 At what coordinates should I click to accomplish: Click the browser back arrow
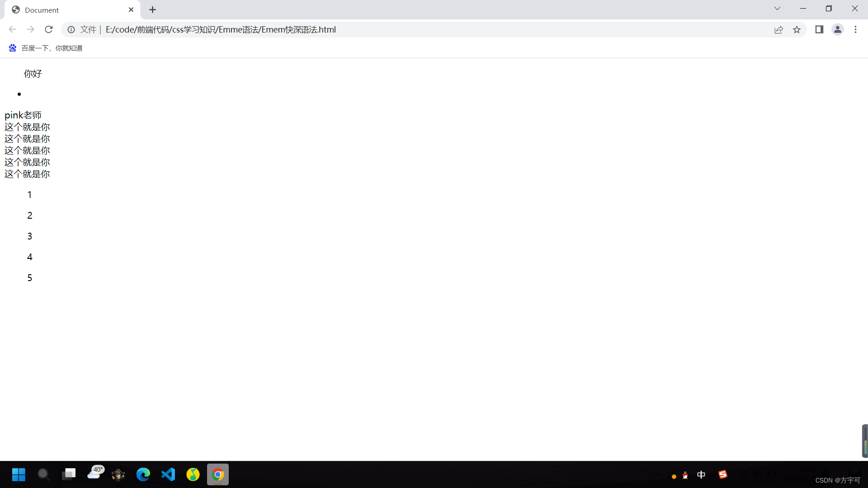tap(12, 29)
